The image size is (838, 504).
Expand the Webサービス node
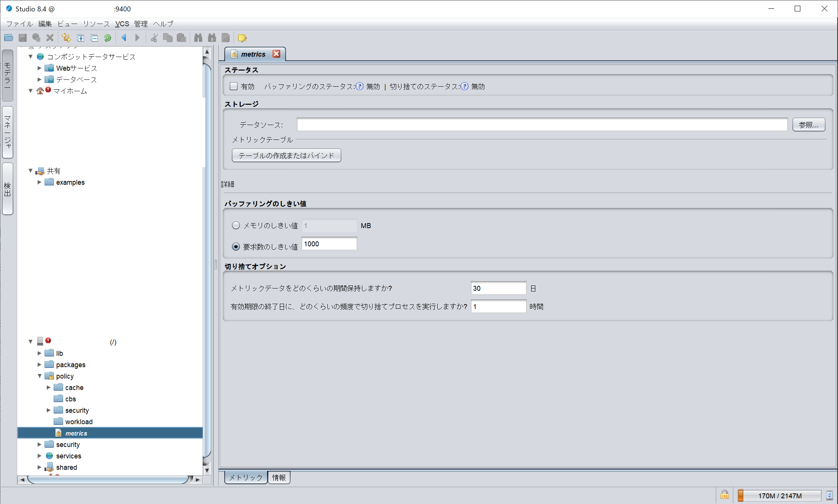39,68
